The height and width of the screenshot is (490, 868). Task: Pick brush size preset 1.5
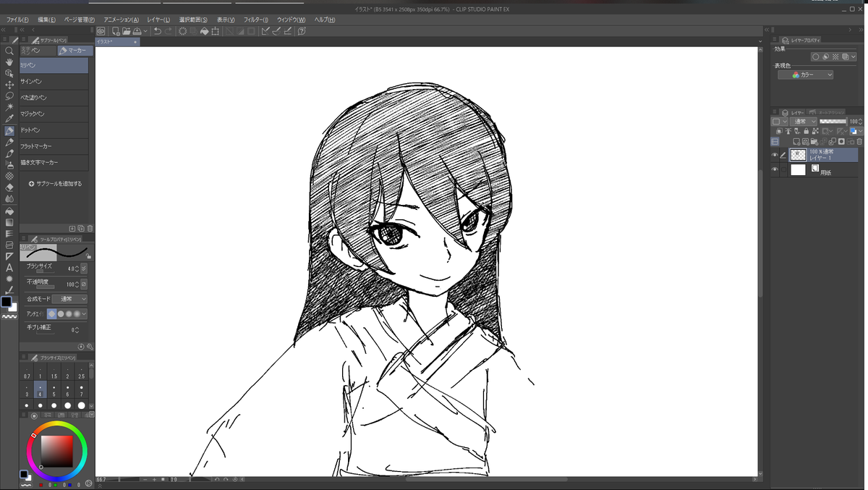[x=54, y=373]
